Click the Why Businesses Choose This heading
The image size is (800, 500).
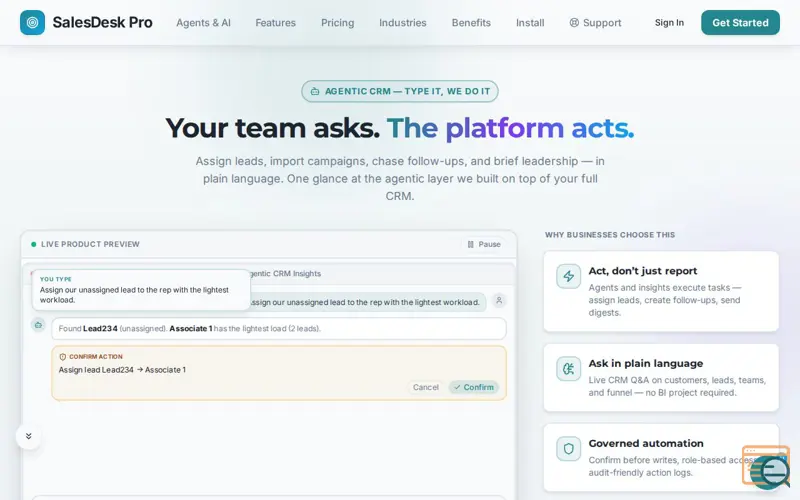click(x=610, y=235)
